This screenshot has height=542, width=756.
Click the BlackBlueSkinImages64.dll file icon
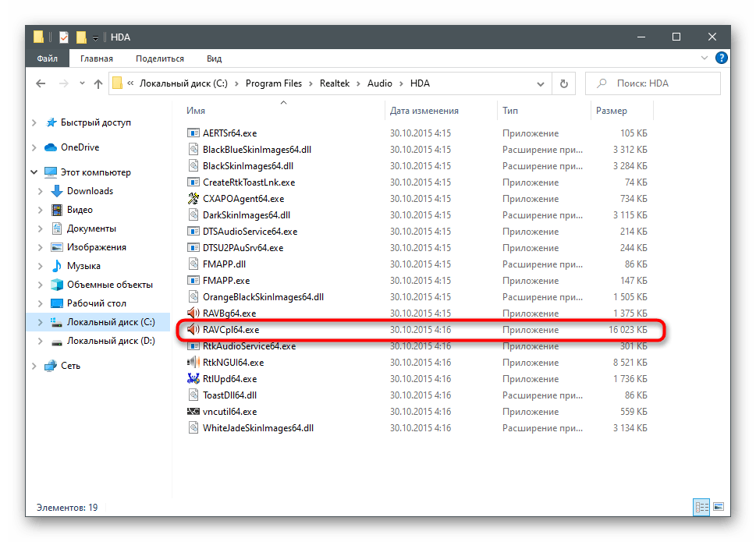(x=193, y=150)
